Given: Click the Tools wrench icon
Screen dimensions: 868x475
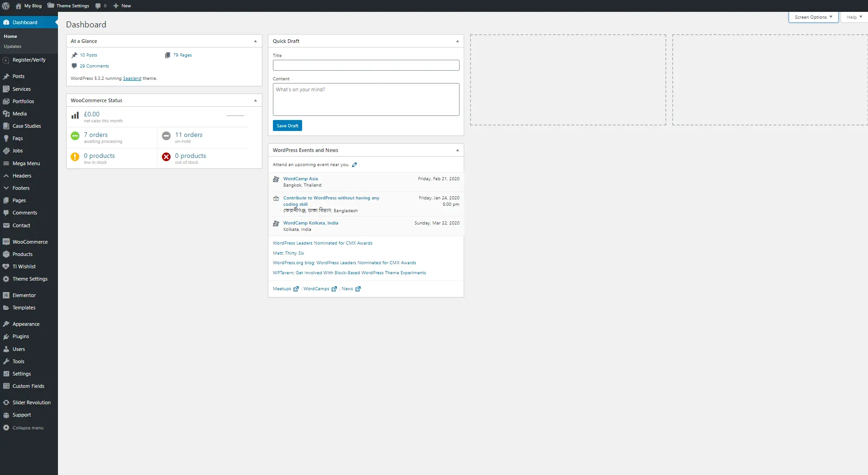Looking at the screenshot, I should (x=6, y=361).
